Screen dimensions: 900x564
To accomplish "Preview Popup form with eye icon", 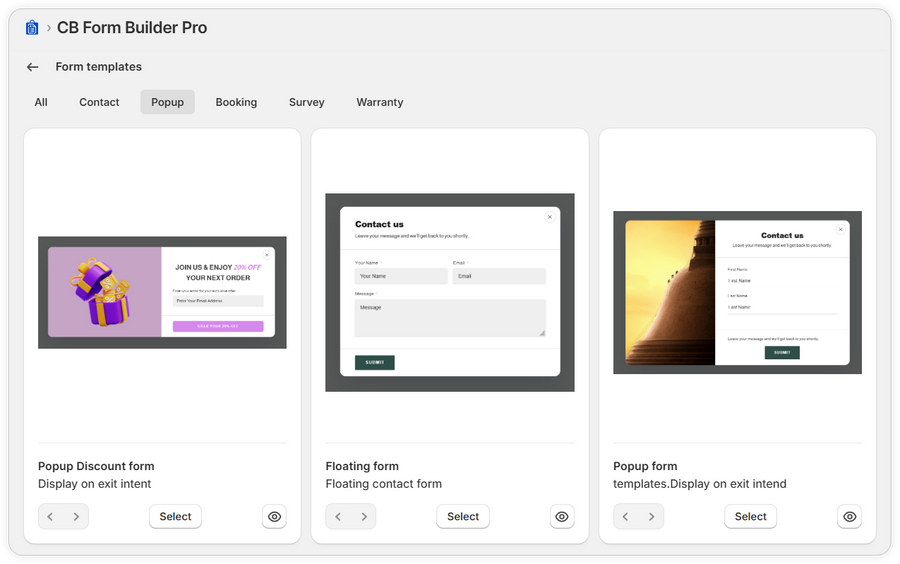I will [849, 516].
